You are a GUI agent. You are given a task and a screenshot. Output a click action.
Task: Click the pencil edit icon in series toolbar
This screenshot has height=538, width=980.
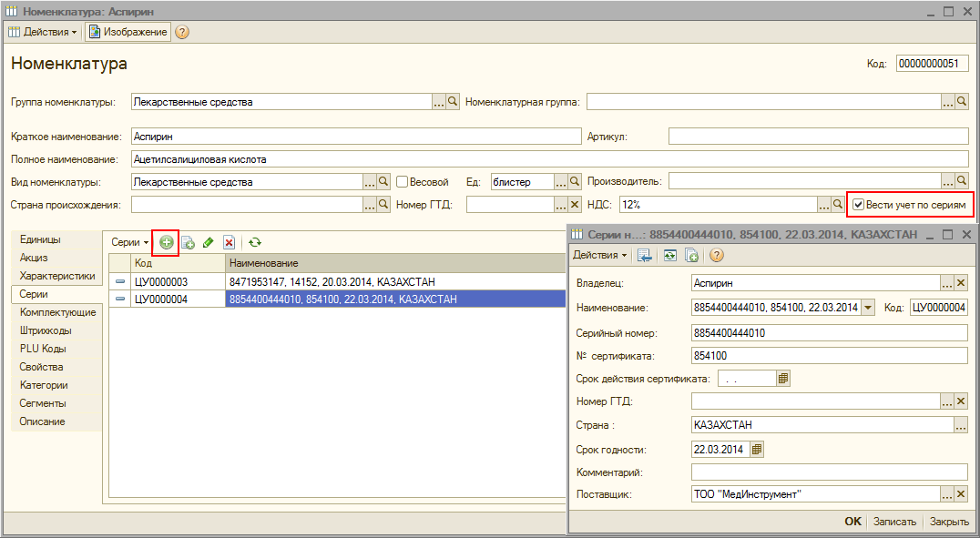click(209, 242)
